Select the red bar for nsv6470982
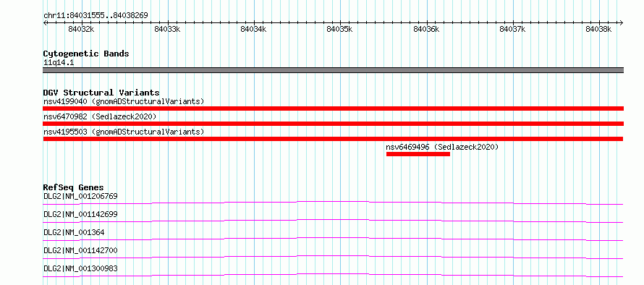Image resolution: width=644 pixels, height=285 pixels. pos(333,124)
